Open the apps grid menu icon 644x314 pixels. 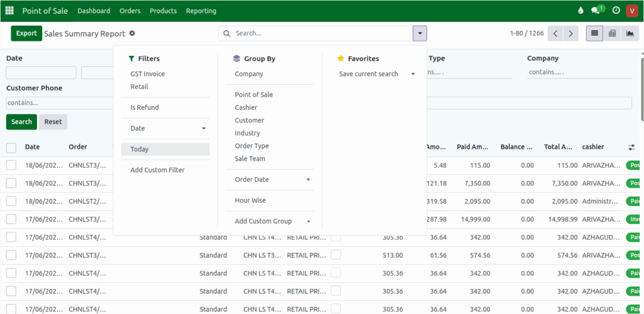tap(9, 11)
